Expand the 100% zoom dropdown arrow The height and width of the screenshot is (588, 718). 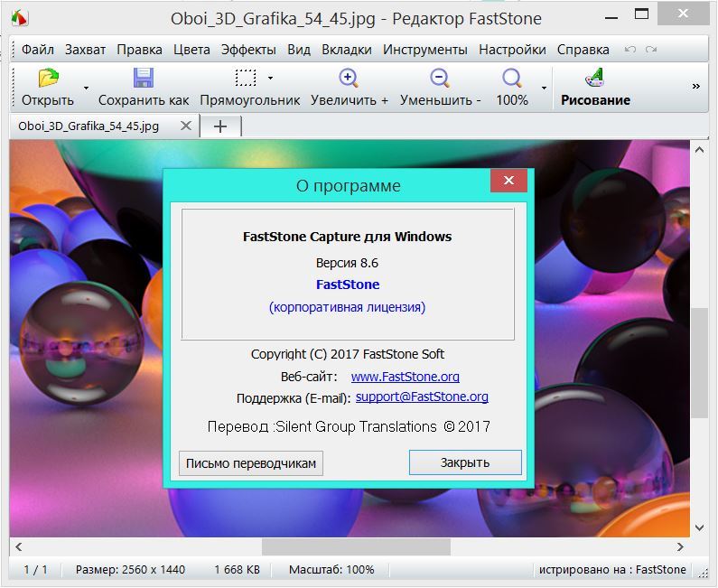point(544,88)
